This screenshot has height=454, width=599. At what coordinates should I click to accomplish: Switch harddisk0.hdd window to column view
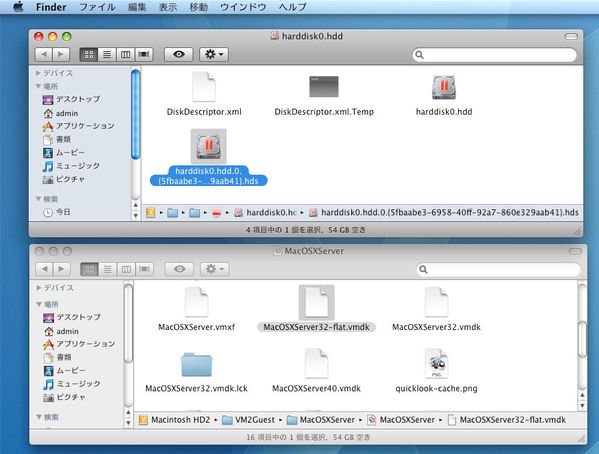(125, 54)
